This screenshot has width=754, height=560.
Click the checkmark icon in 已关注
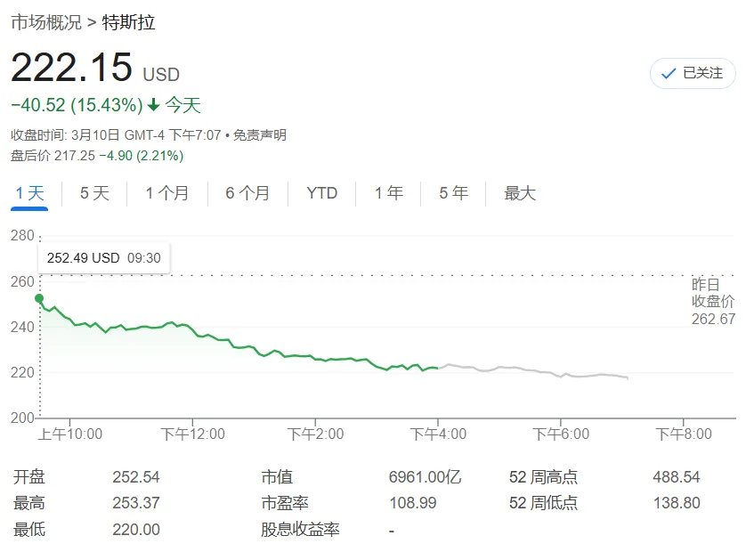coord(669,74)
